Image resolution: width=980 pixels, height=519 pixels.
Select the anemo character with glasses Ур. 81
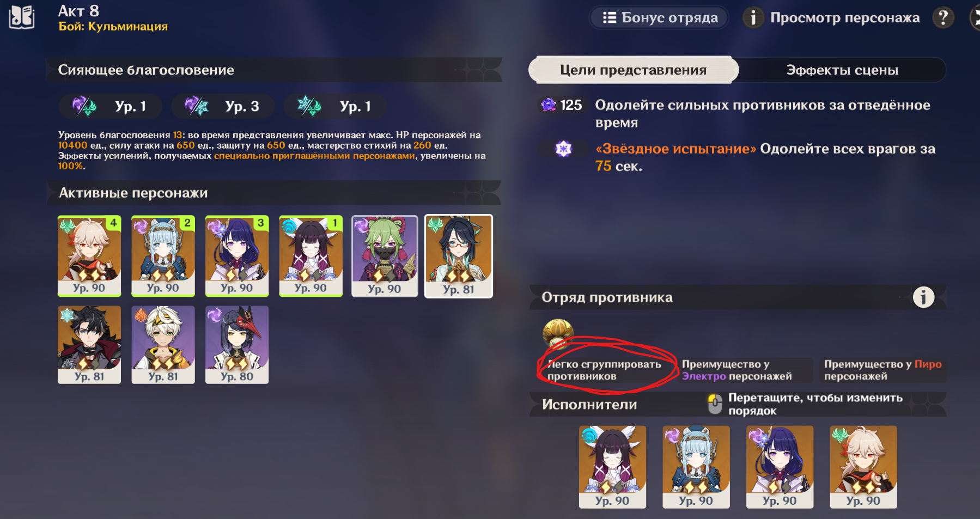459,257
